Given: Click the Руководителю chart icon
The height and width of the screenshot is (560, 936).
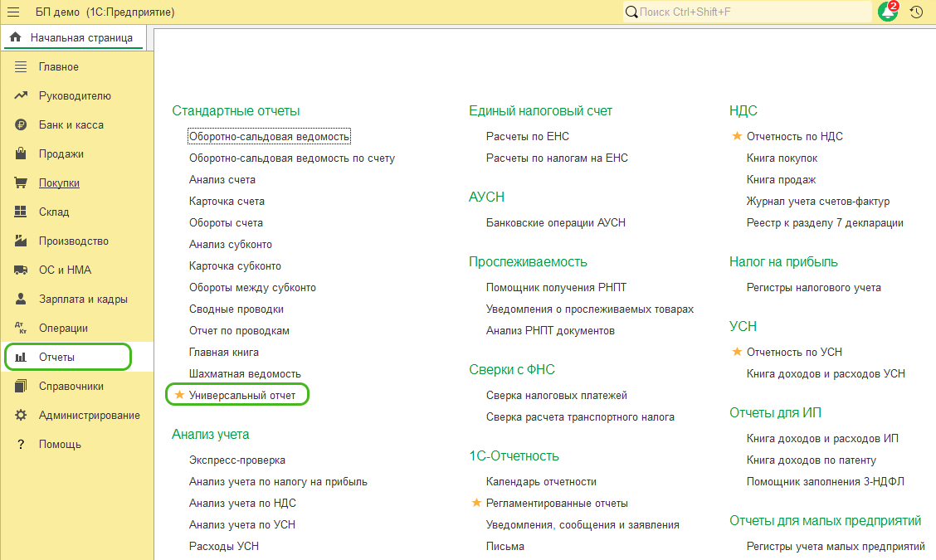Looking at the screenshot, I should click(x=21, y=95).
